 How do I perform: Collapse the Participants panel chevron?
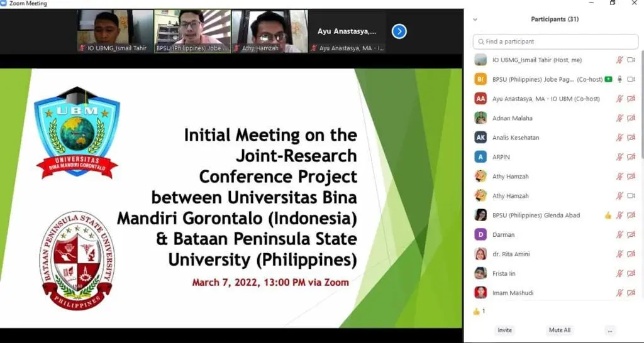[475, 19]
